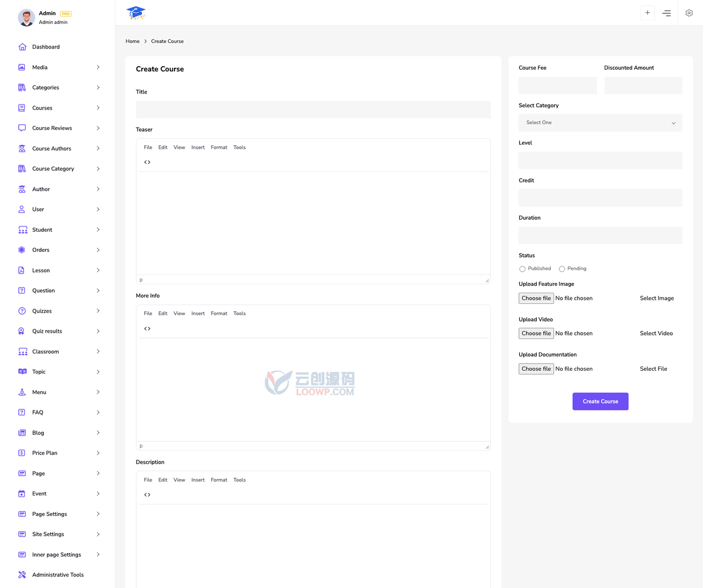The height and width of the screenshot is (588, 703).
Task: Click the Select Image link
Action: (657, 298)
